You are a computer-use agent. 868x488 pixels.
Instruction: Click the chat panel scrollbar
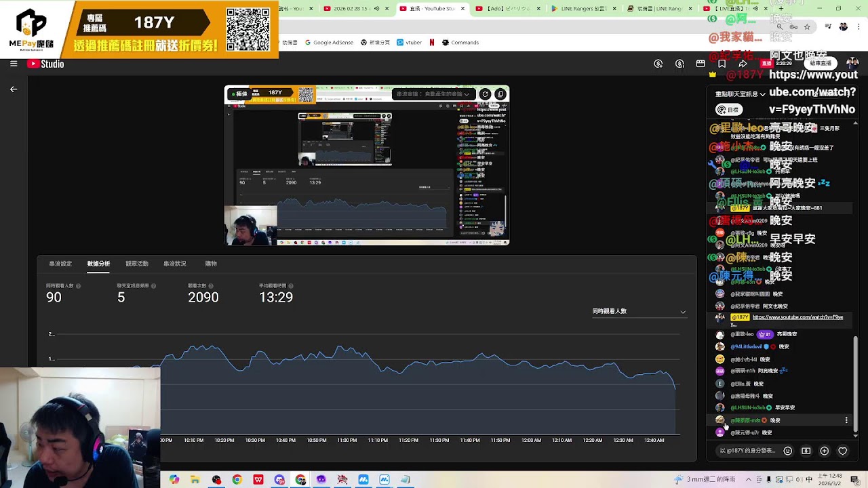(x=856, y=385)
